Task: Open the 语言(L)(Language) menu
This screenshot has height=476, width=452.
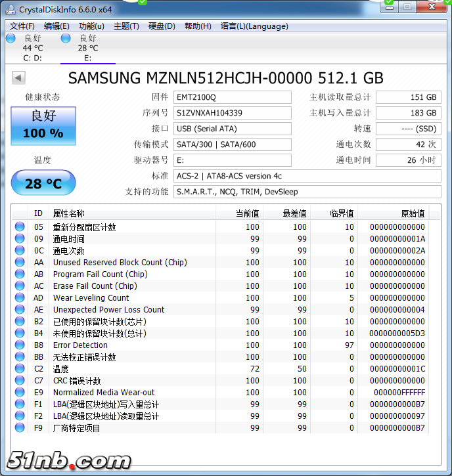Action: (254, 26)
